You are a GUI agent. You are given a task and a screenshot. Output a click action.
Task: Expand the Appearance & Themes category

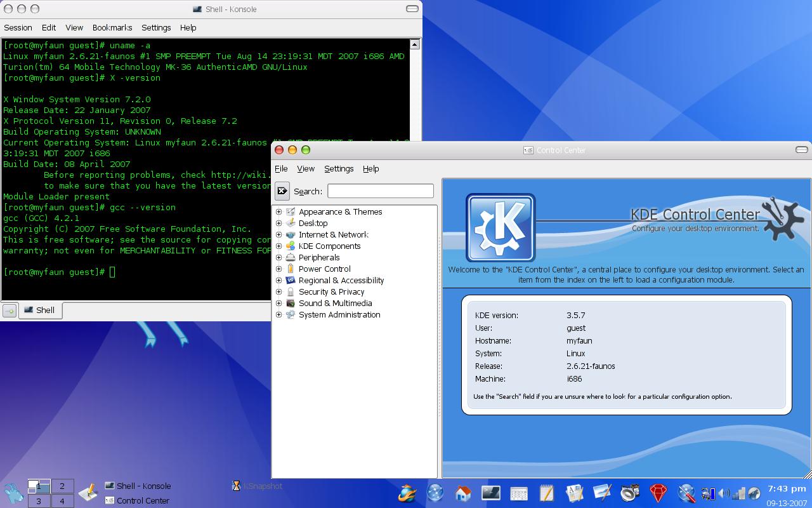(x=278, y=211)
